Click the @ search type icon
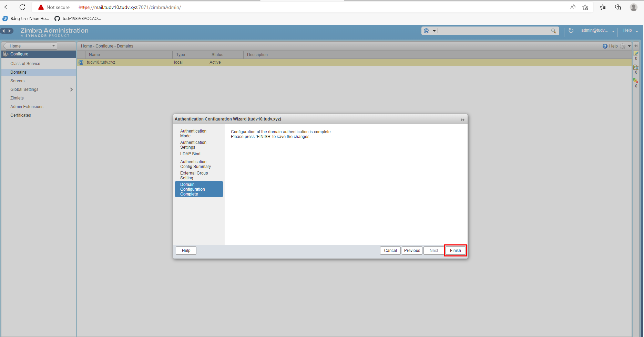 click(426, 31)
